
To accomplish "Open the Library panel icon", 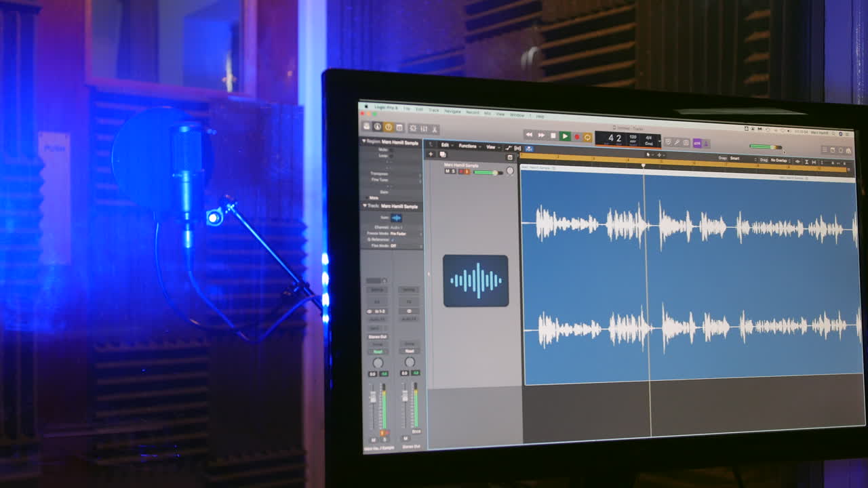I will point(365,127).
